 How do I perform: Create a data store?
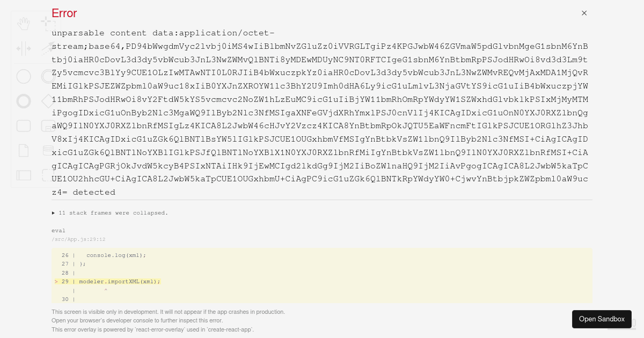pyautogui.click(x=48, y=150)
